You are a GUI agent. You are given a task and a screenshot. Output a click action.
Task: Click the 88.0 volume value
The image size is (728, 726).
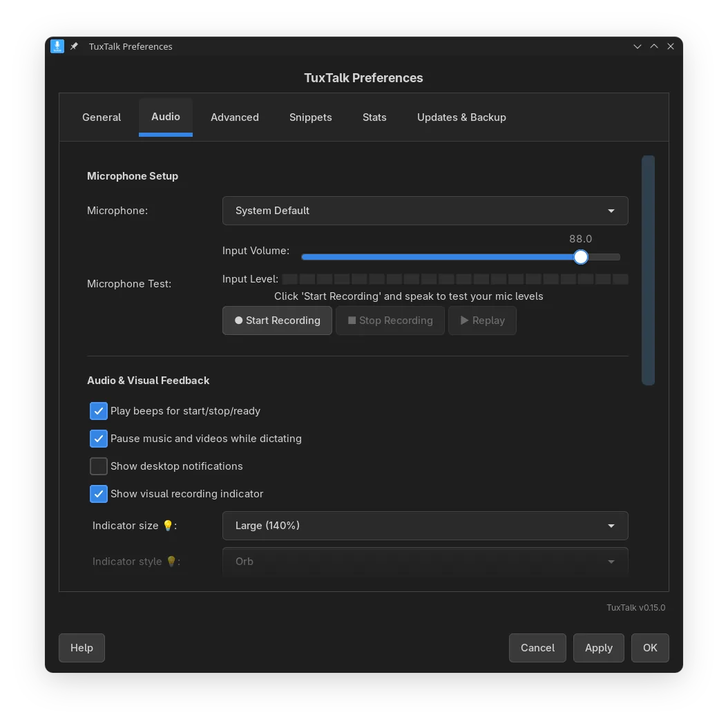tap(580, 238)
